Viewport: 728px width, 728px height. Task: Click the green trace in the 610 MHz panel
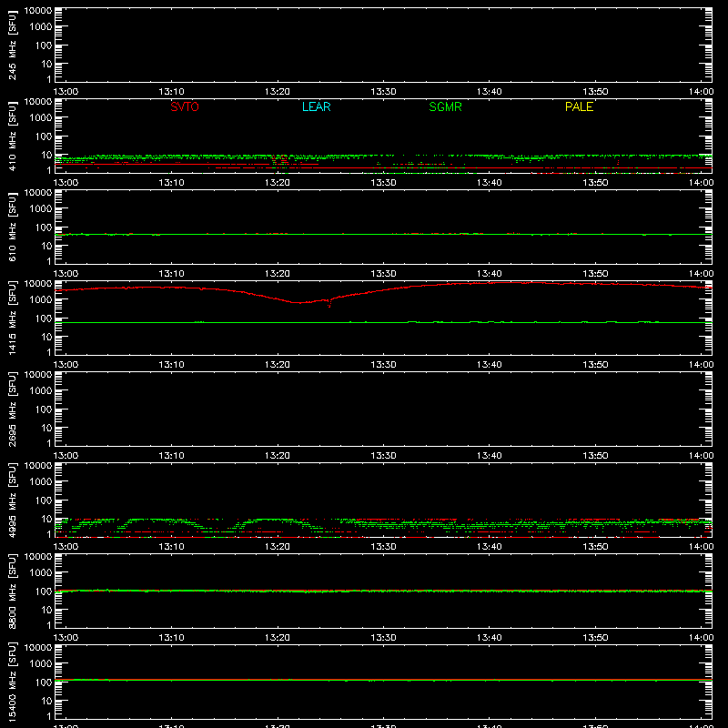[383, 235]
